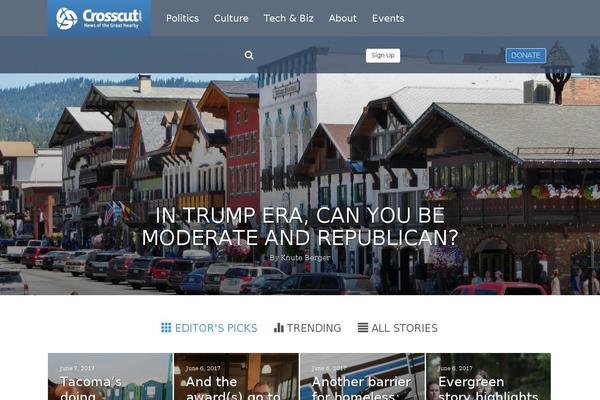Viewport: 600px width, 400px height.
Task: Open the And the award(s) go to story
Action: coord(236,377)
